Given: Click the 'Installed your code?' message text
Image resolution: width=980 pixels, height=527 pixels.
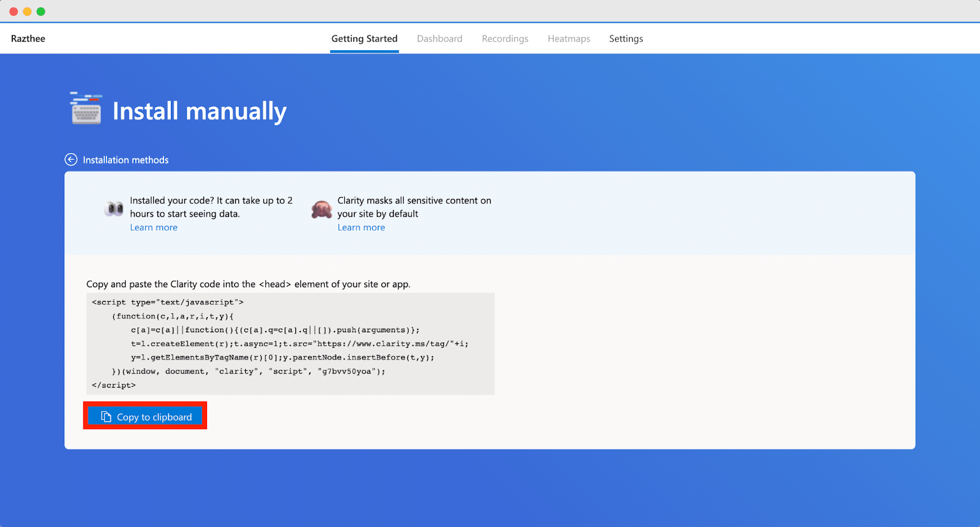Looking at the screenshot, I should coord(211,207).
